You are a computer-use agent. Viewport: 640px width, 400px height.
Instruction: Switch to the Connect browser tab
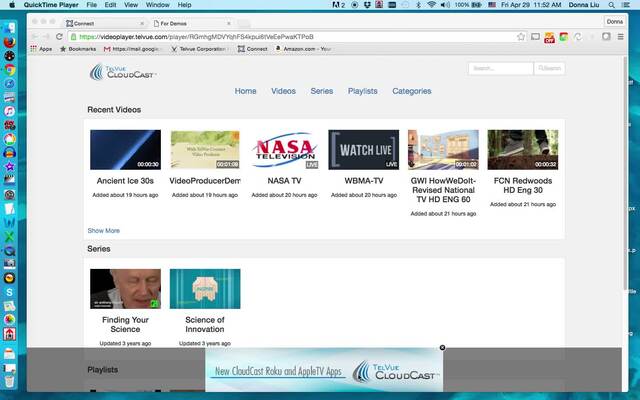pyautogui.click(x=100, y=21)
